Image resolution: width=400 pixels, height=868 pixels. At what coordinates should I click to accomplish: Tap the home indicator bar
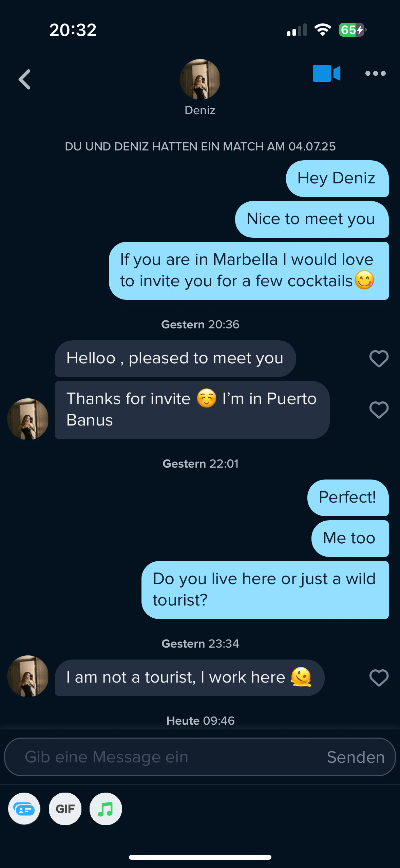[200, 857]
